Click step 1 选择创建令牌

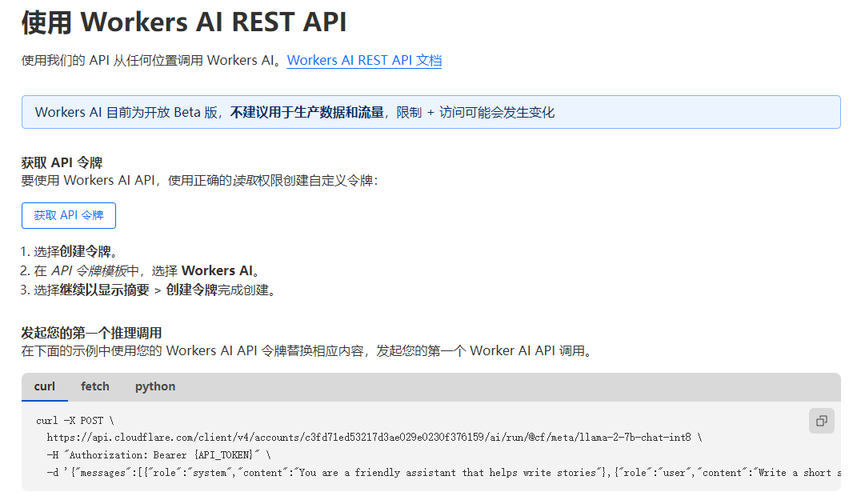[x=70, y=251]
